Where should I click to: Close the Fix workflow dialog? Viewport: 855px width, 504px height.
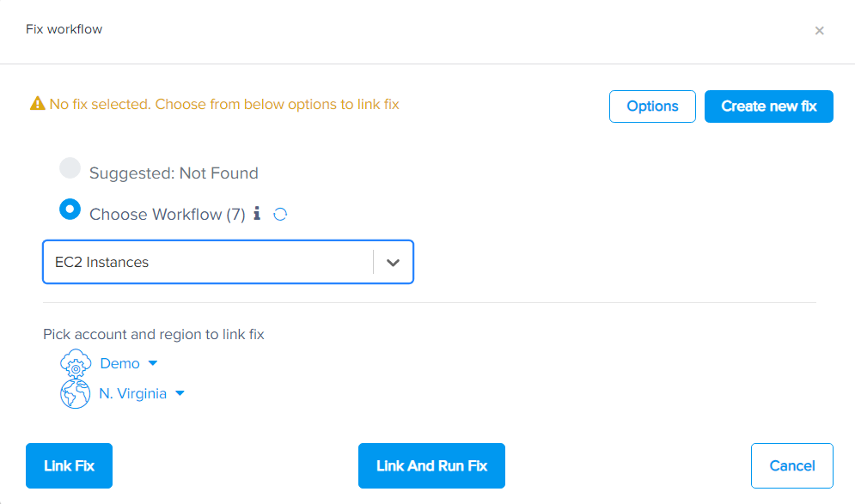click(x=819, y=31)
